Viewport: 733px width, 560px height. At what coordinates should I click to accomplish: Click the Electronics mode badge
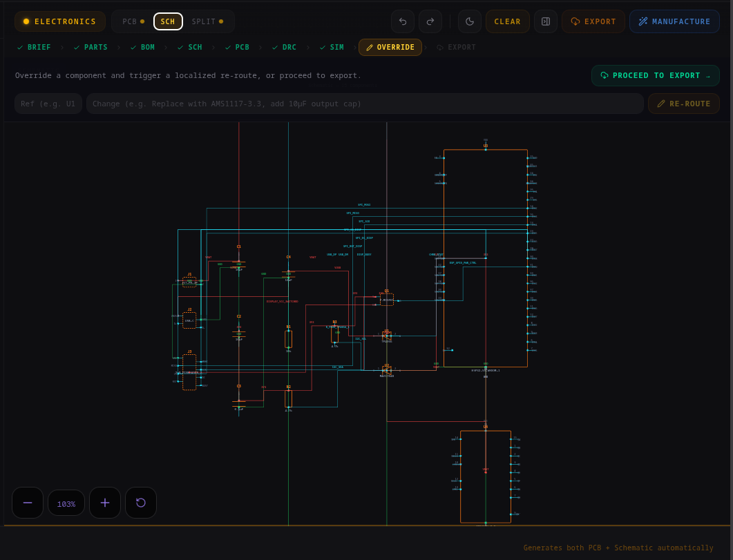(59, 21)
